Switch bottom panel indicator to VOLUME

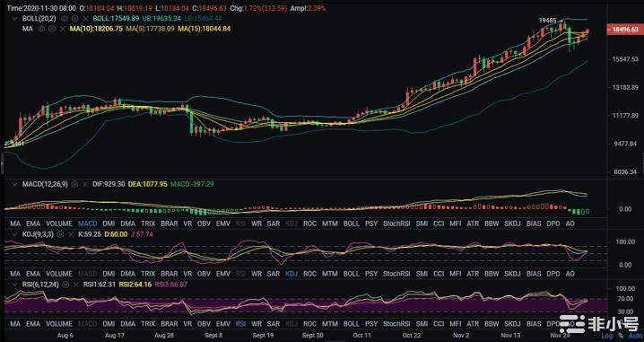pos(58,324)
